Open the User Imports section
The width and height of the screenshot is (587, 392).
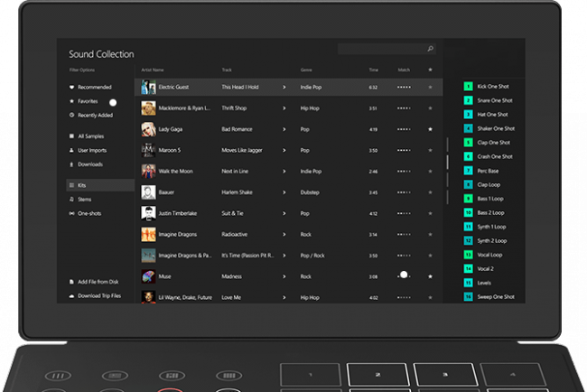pos(92,151)
